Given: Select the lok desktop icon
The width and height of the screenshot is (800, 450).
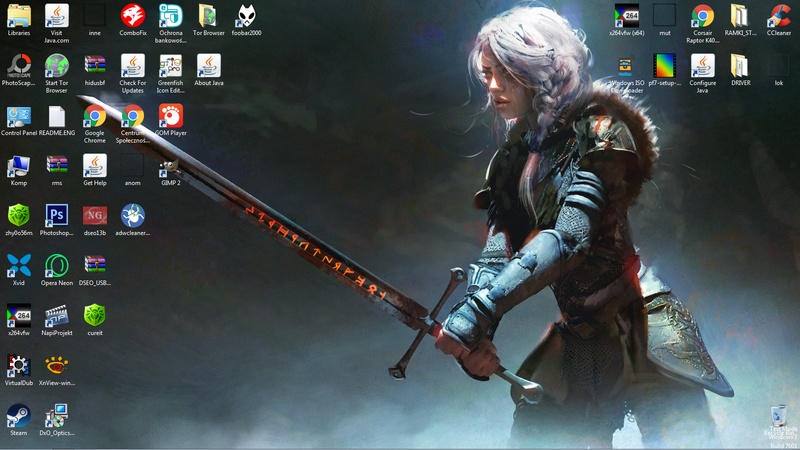Looking at the screenshot, I should click(779, 66).
